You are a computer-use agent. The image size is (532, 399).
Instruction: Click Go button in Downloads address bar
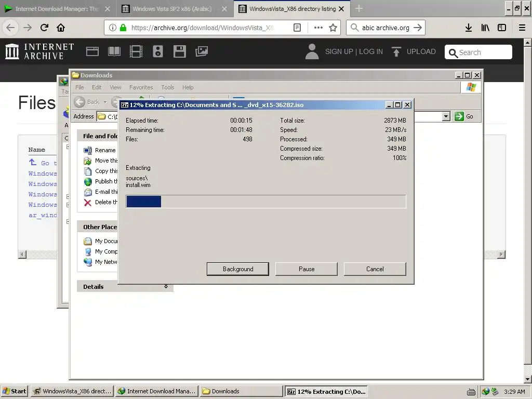(464, 116)
